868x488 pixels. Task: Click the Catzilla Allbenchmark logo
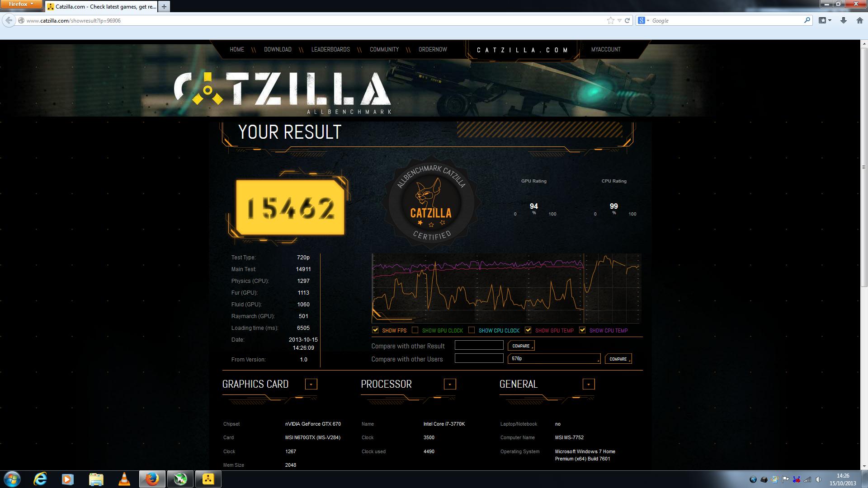tap(283, 93)
